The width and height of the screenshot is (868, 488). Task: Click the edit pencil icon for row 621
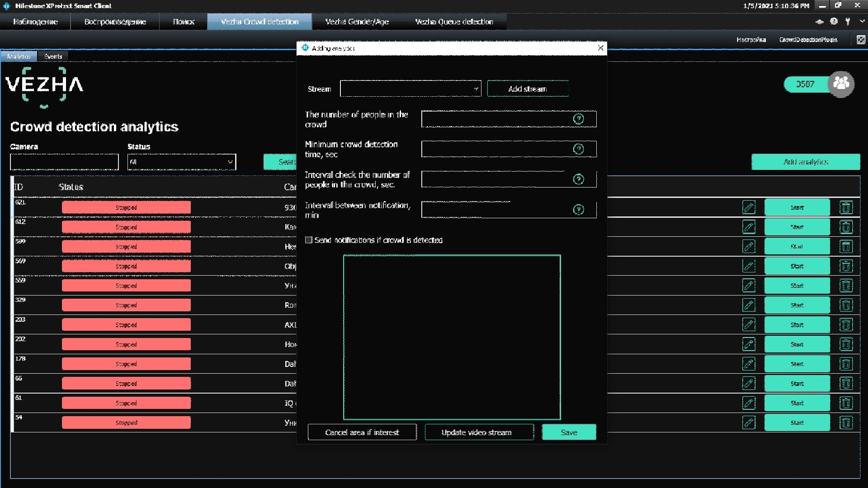749,207
